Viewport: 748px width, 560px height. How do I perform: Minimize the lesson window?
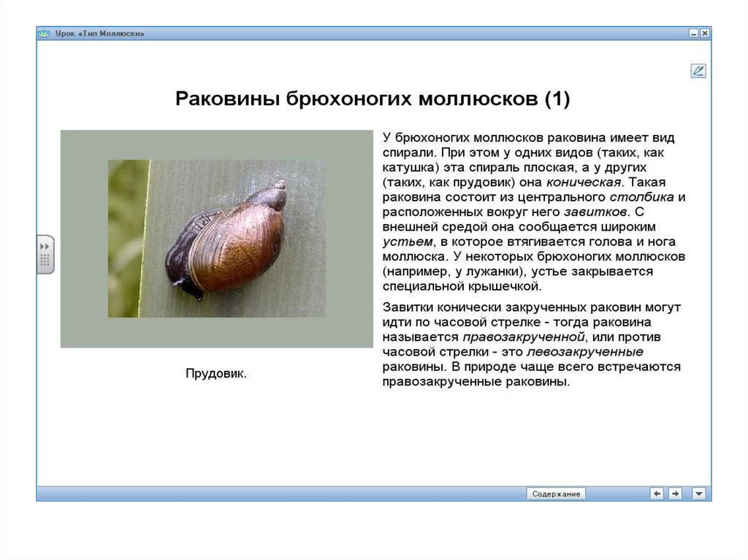click(x=693, y=34)
